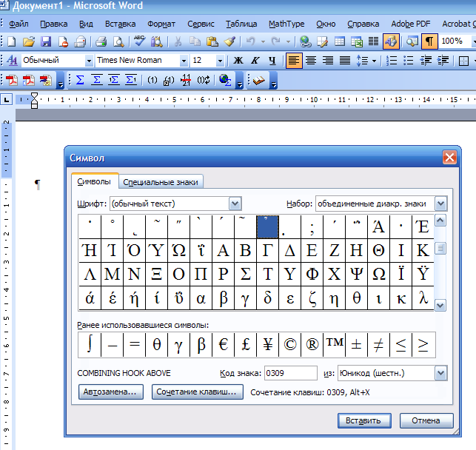Viewport: 476px width, 450px height.
Task: Open the MathType menu
Action: tap(286, 24)
